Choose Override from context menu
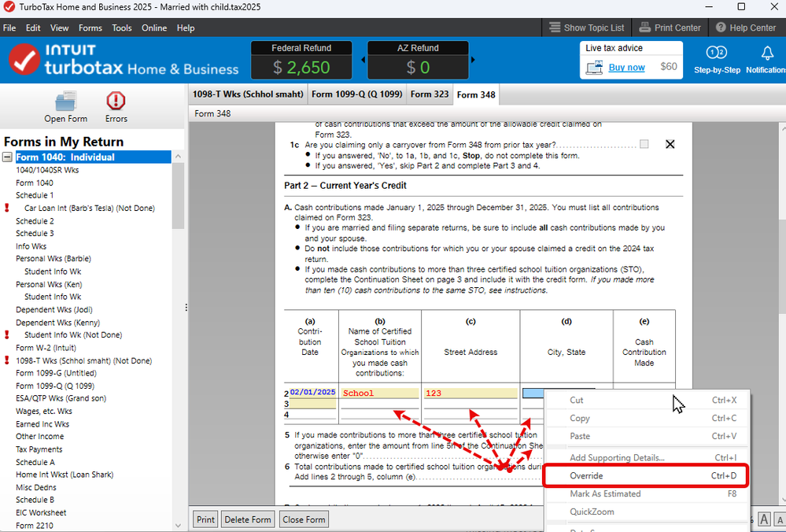This screenshot has width=786, height=532. click(x=646, y=476)
